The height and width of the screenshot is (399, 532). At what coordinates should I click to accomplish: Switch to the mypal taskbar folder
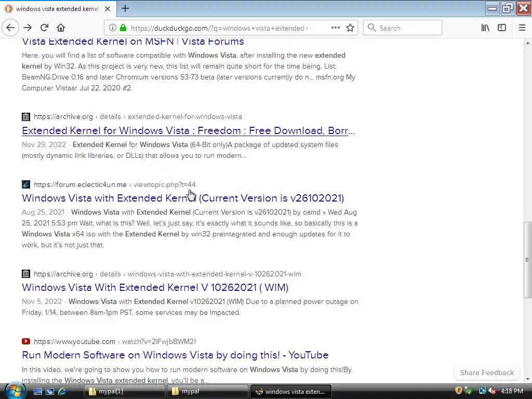tap(208, 392)
